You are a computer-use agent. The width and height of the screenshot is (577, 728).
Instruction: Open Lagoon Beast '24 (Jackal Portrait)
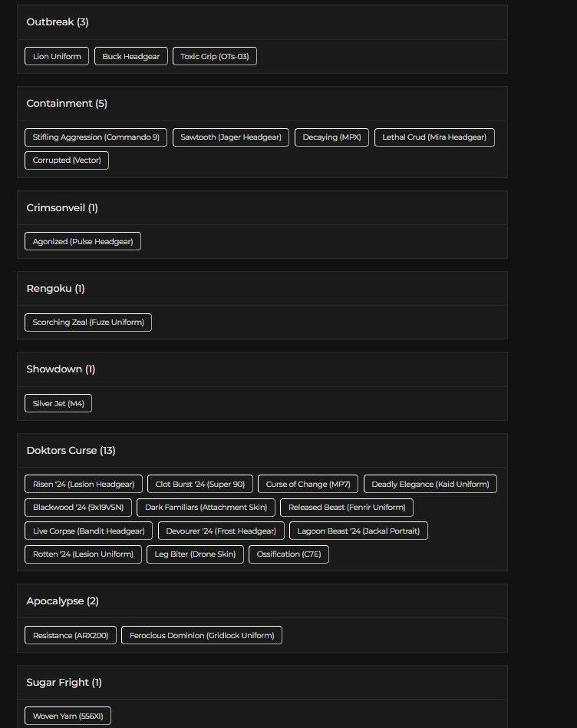tap(358, 531)
